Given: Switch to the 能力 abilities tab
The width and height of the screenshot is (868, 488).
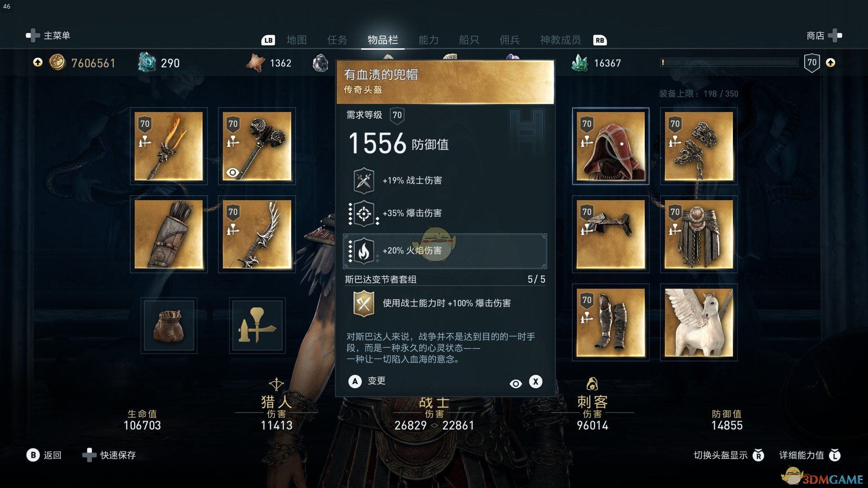Looking at the screenshot, I should pos(429,40).
